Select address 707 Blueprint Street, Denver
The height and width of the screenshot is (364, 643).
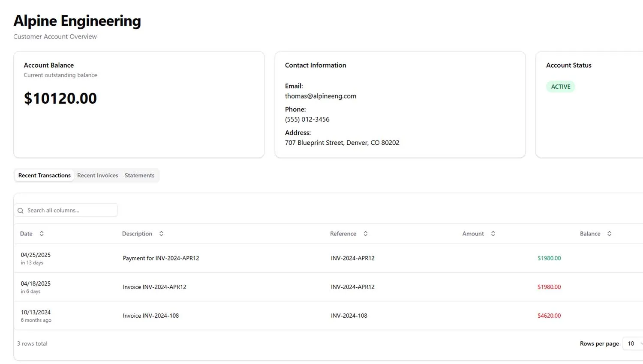(x=342, y=143)
